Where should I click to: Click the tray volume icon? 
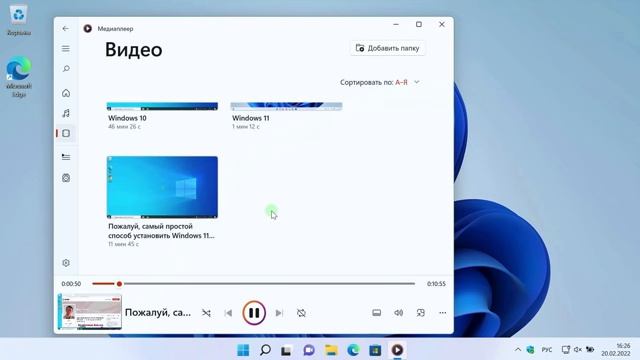[x=578, y=349]
